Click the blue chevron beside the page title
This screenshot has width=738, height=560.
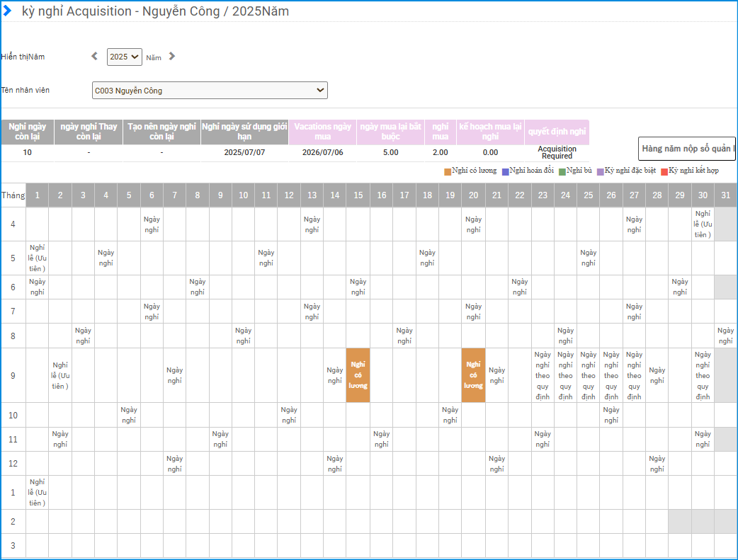tap(7, 11)
